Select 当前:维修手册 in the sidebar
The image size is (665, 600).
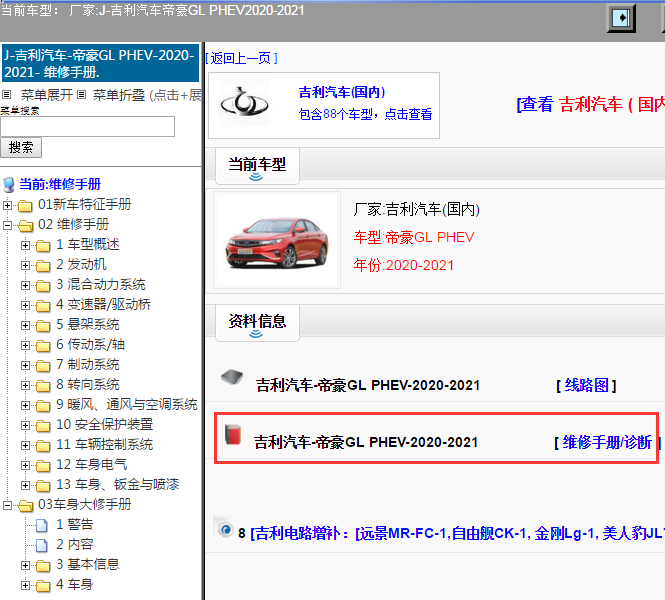click(x=60, y=184)
